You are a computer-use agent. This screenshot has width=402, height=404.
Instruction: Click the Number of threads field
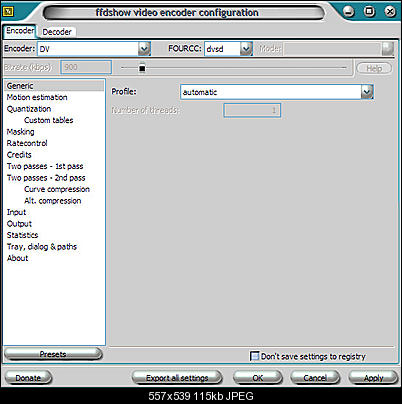(252, 110)
